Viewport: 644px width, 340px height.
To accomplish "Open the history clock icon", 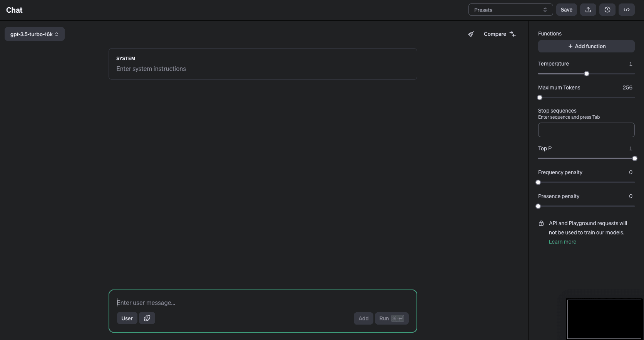I will [607, 10].
